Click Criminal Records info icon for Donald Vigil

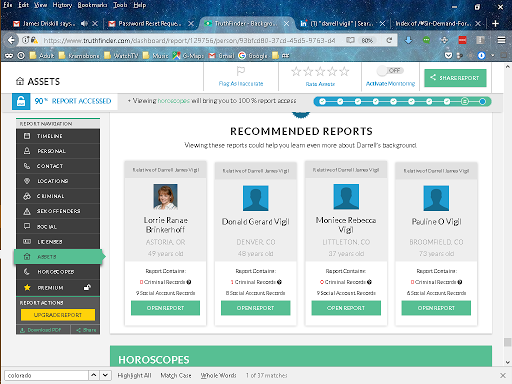click(x=279, y=282)
